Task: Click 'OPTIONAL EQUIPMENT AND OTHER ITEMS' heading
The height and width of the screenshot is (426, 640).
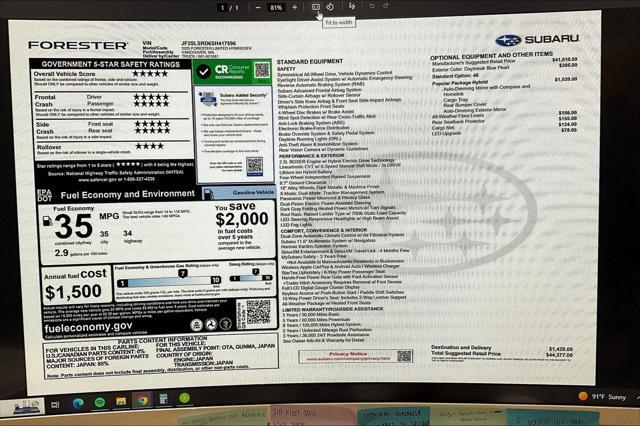Action: click(491, 55)
